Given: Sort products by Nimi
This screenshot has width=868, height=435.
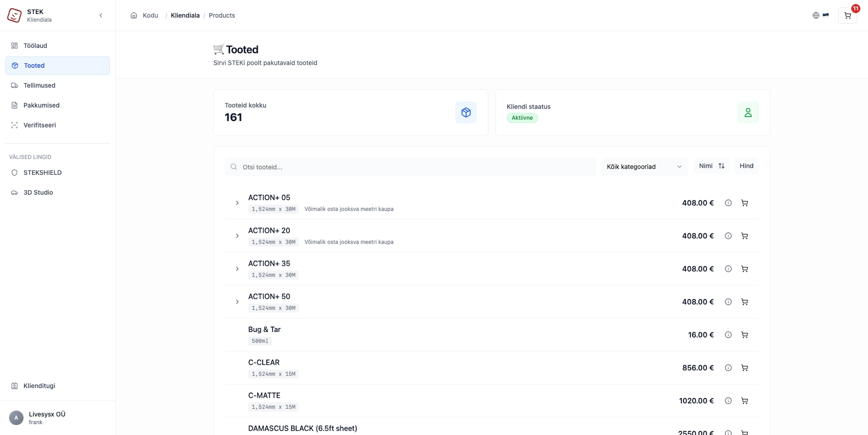Looking at the screenshot, I should (712, 166).
